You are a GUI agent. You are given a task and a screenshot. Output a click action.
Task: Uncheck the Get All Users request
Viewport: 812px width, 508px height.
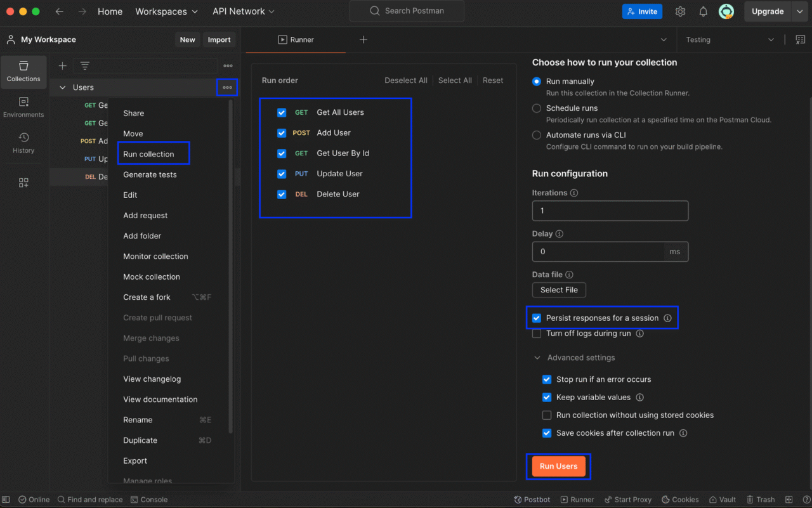click(x=282, y=113)
